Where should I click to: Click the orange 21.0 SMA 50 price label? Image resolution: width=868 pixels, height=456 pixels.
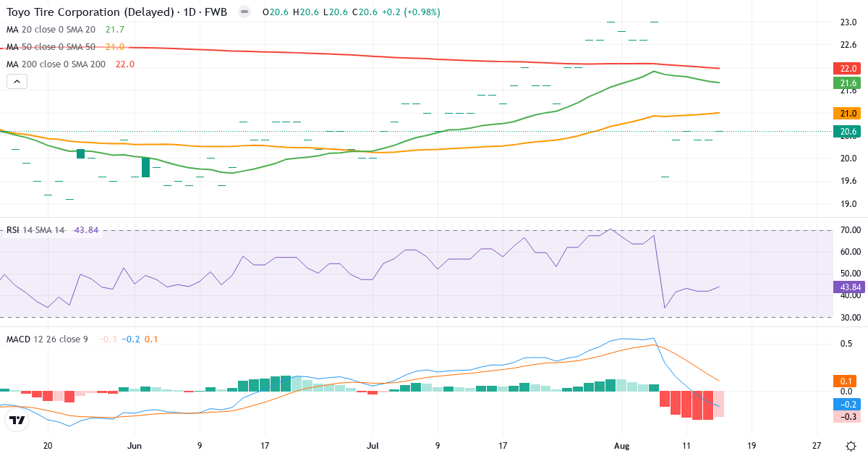click(848, 114)
